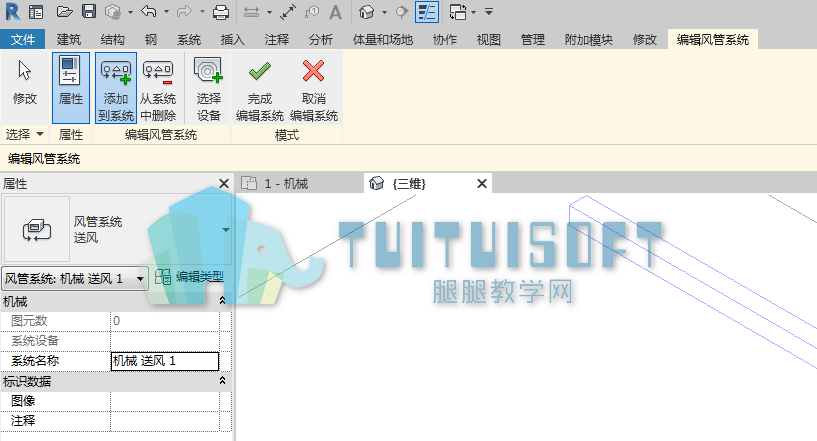The width and height of the screenshot is (817, 441).
Task: Click the Open file folder icon
Action: click(65, 11)
